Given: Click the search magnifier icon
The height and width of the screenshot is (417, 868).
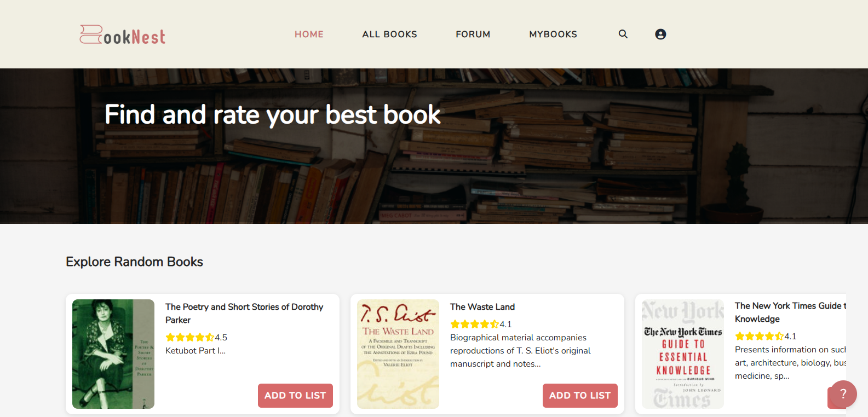Looking at the screenshot, I should 623,34.
